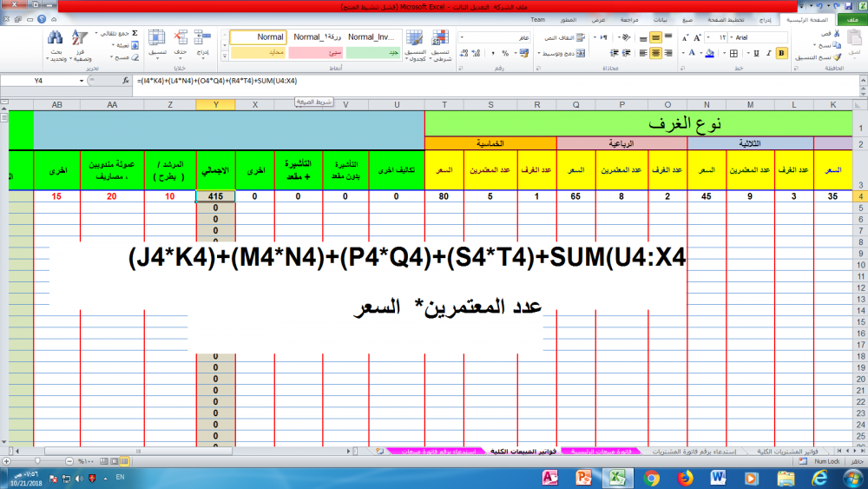
Task: Click the Fill Color bucket icon
Action: tap(709, 53)
